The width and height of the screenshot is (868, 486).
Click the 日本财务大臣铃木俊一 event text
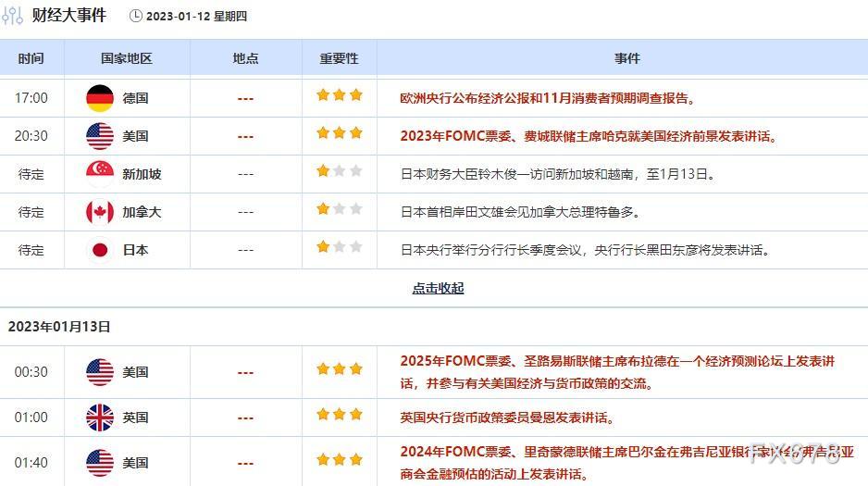click(x=558, y=174)
